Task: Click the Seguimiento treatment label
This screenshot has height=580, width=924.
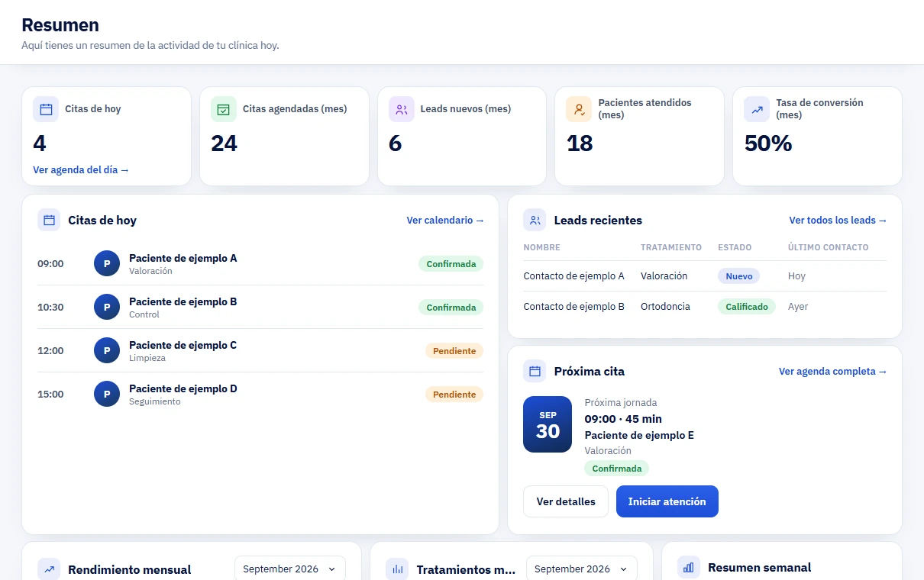Action: pyautogui.click(x=155, y=401)
